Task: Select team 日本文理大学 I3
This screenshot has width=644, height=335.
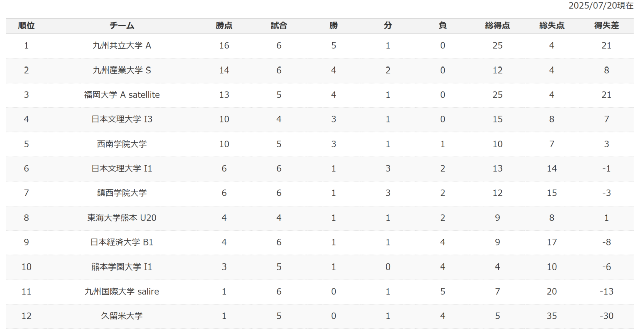Action: coord(122,119)
